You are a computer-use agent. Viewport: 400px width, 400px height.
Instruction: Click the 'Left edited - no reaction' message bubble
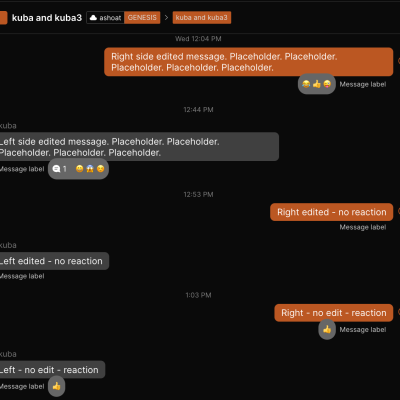click(53, 261)
